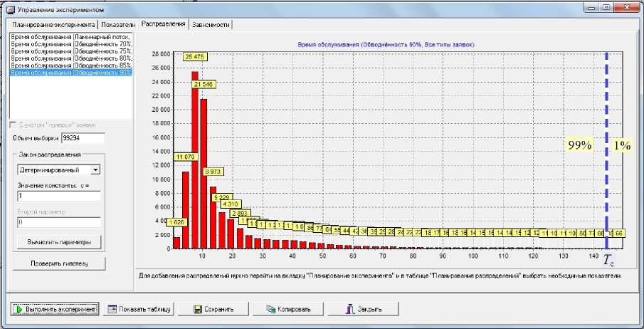Click the window icon in the title bar
Image resolution: width=644 pixels, height=329 pixels.
(x=10, y=12)
